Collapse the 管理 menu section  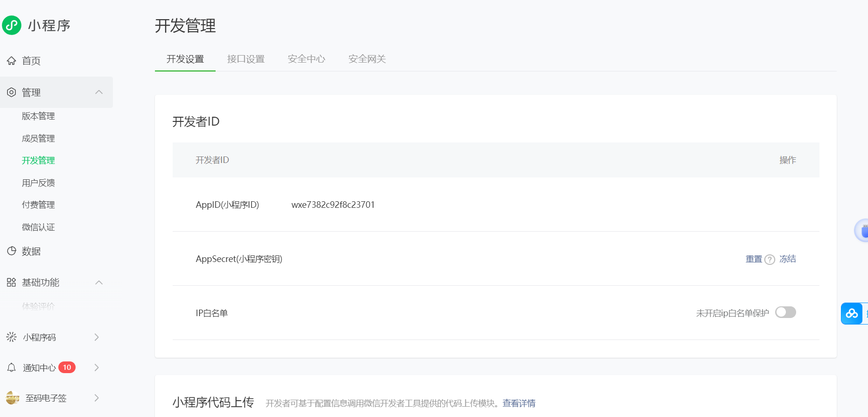point(99,92)
